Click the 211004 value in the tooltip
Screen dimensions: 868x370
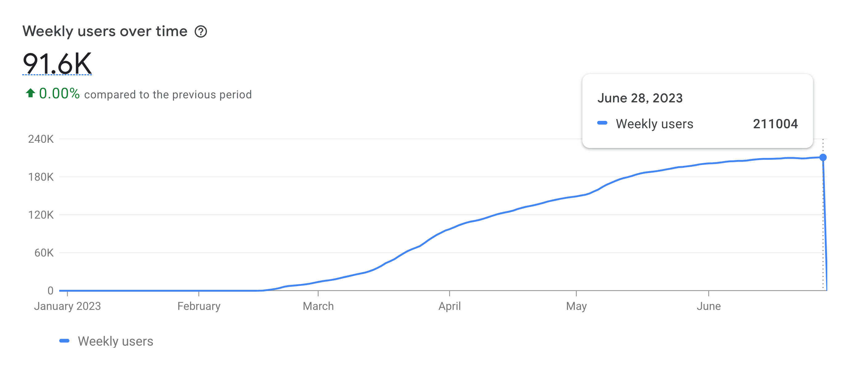775,124
